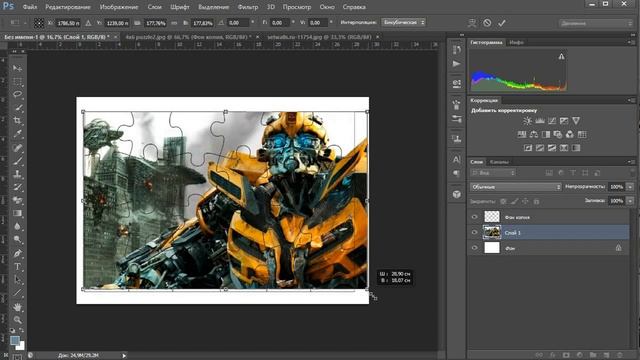This screenshot has height=360, width=640.
Task: Open the opacity slider dropdown
Action: point(630,187)
